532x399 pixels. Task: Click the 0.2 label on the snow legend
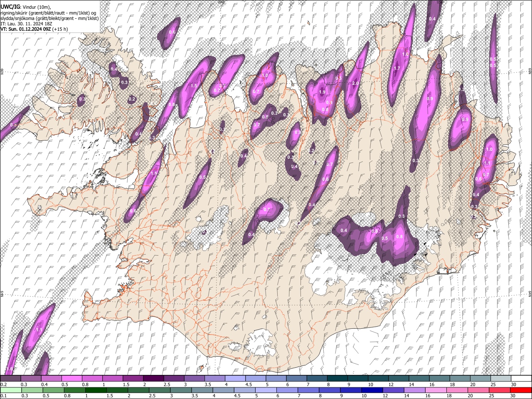pos(3,384)
